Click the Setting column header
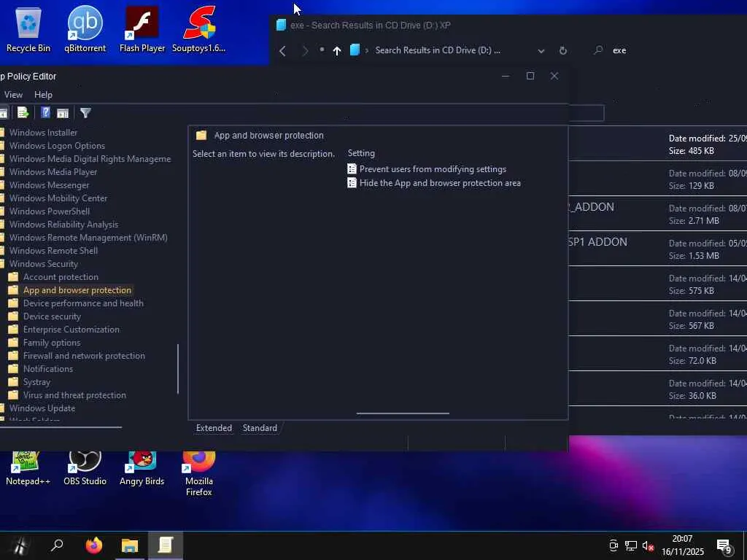Image resolution: width=747 pixels, height=560 pixels. click(361, 153)
